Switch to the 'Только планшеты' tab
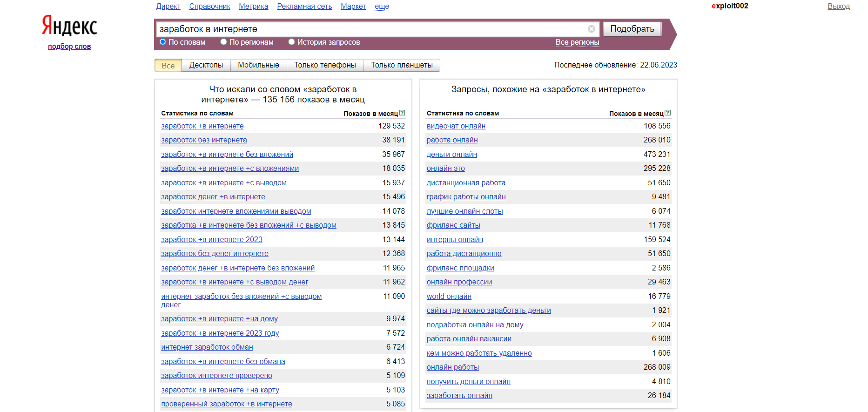This screenshot has height=412, width=868. [x=402, y=65]
